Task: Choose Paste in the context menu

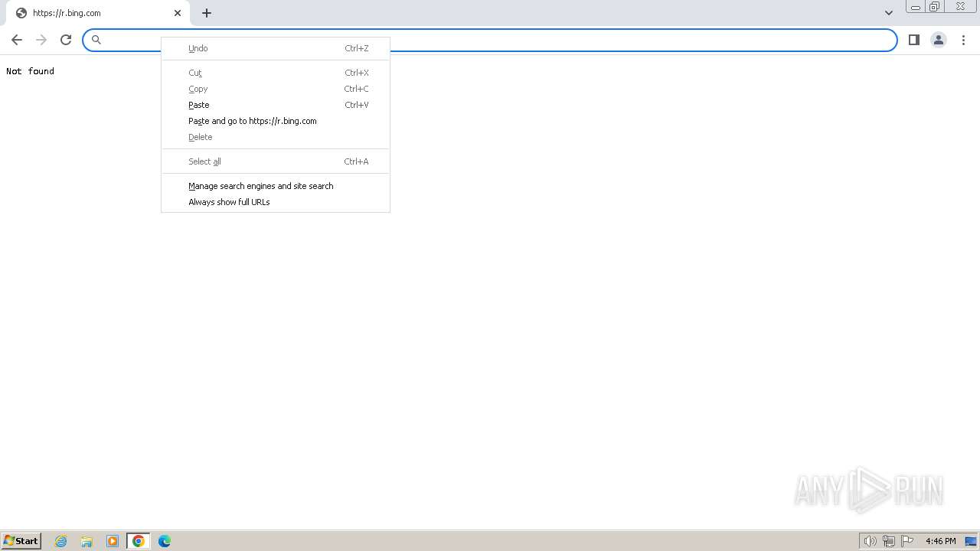Action: (x=276, y=105)
